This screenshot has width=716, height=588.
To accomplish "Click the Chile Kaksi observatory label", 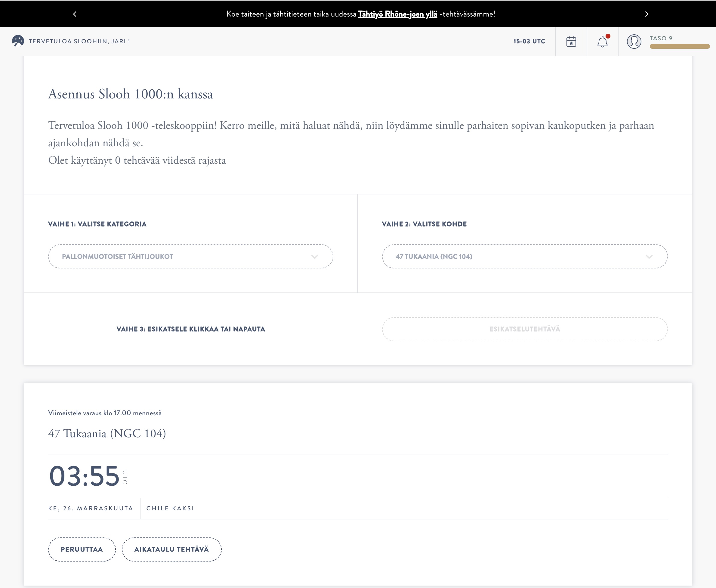I will pyautogui.click(x=170, y=508).
